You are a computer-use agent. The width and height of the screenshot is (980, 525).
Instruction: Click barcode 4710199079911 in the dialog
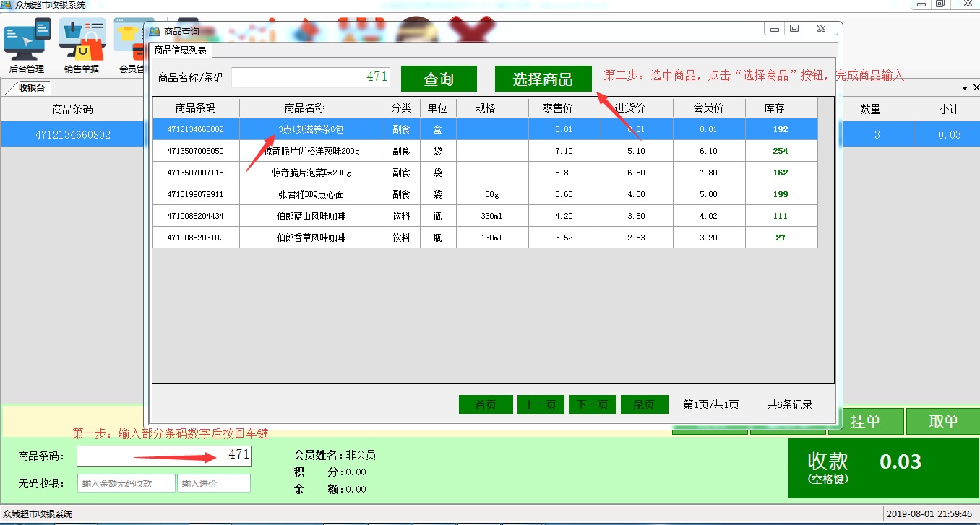coord(196,194)
